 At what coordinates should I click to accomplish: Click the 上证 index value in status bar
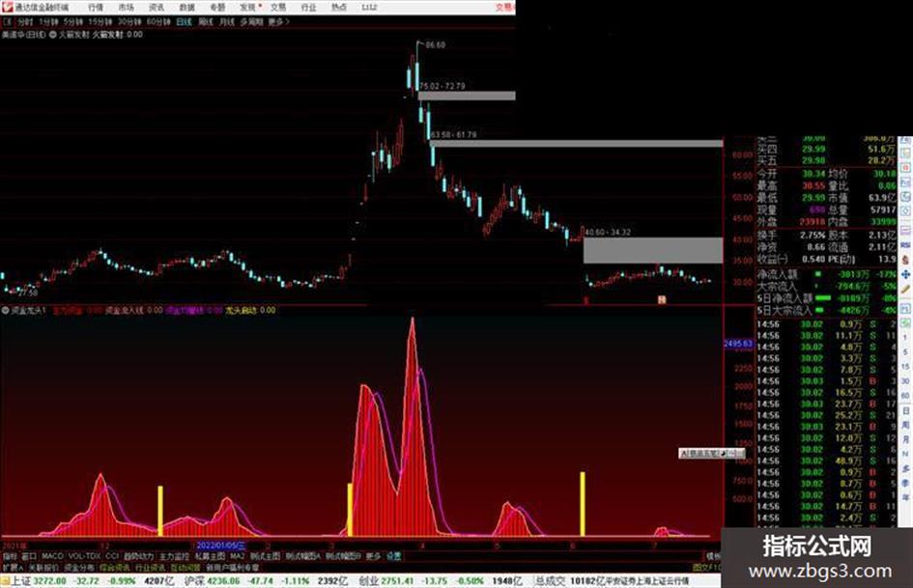(x=49, y=581)
